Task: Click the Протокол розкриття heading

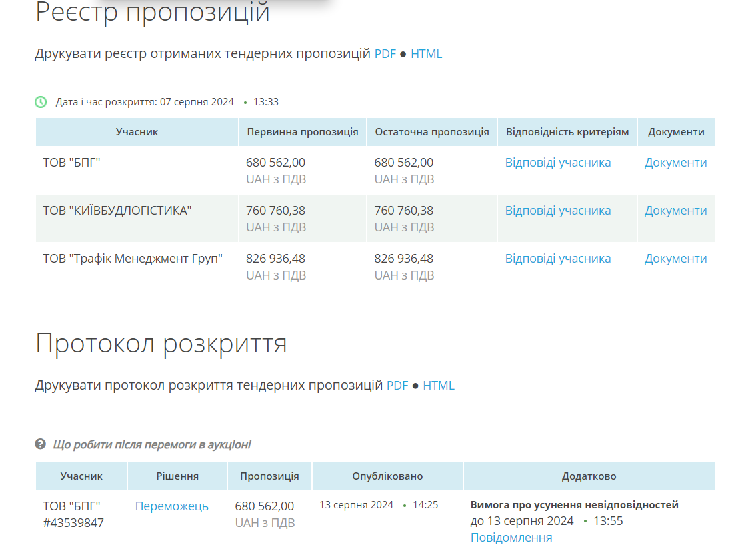Action: coord(161,344)
